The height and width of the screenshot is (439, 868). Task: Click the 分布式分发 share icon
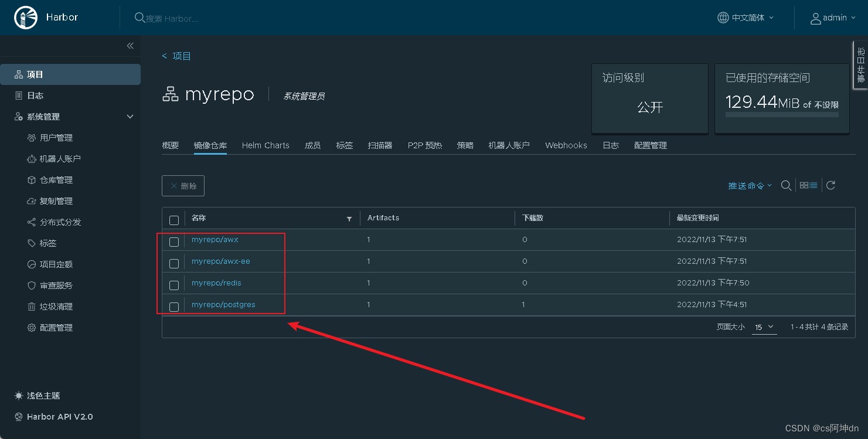32,222
